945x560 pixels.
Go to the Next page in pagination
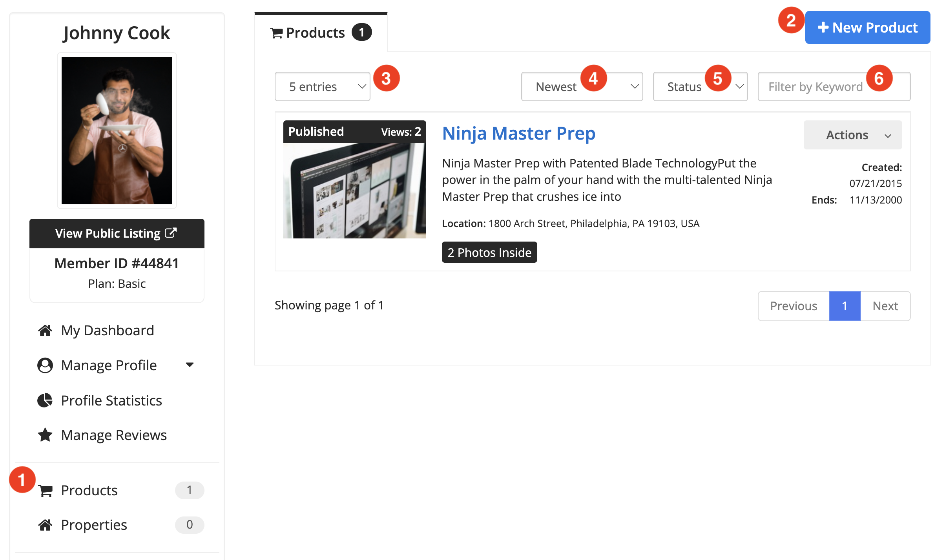(885, 306)
